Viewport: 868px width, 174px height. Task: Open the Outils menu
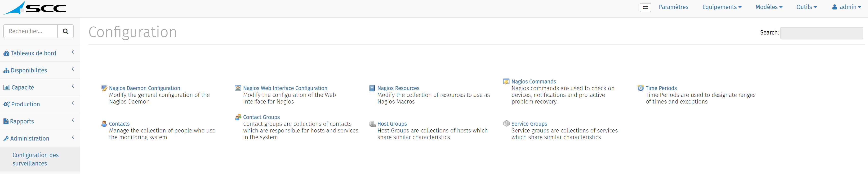coord(806,7)
